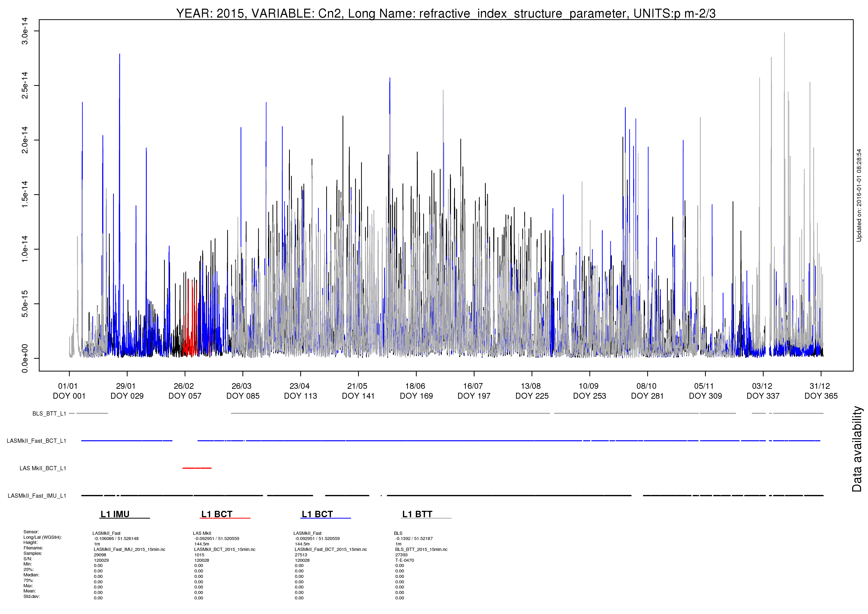Click the sensor name 'LAS MkII' under red L1 BCT
Image resolution: width=868 pixels, height=614 pixels.
pos(202,534)
